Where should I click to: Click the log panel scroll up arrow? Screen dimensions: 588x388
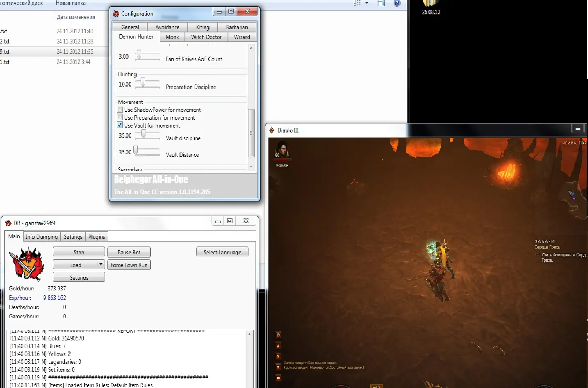coord(249,334)
